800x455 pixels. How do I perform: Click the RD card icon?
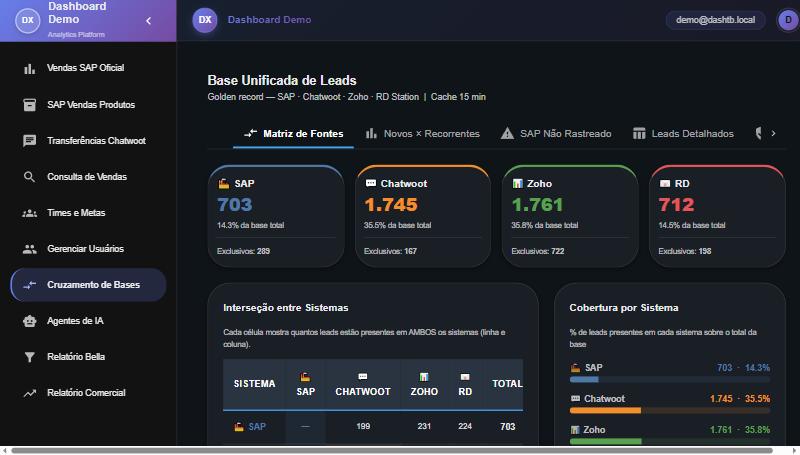pos(665,183)
